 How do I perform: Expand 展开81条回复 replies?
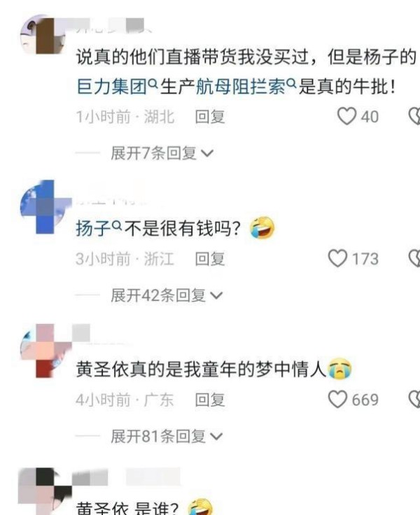pos(167,436)
